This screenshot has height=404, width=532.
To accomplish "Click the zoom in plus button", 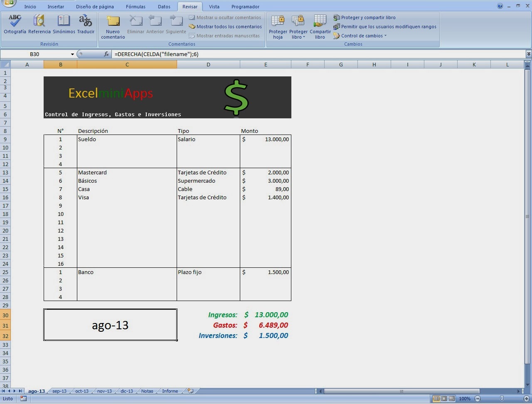I will (527, 399).
